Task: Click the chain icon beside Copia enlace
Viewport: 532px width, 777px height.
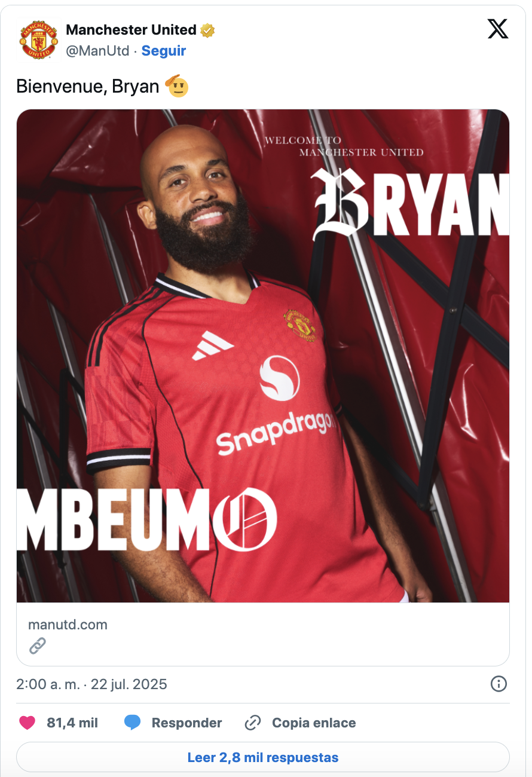Action: (253, 723)
